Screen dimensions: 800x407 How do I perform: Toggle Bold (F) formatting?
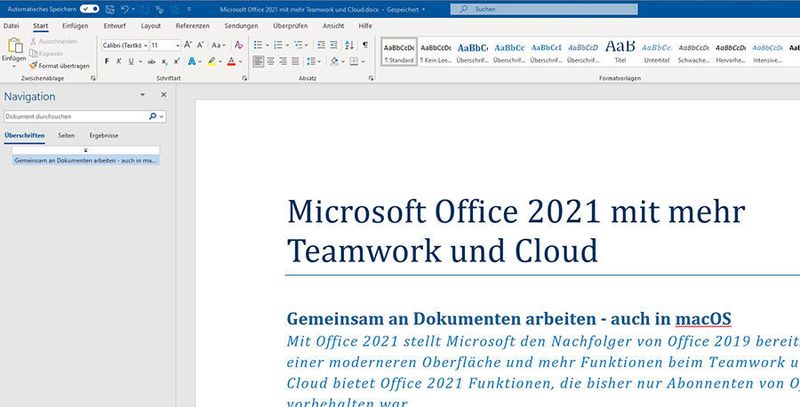[107, 61]
